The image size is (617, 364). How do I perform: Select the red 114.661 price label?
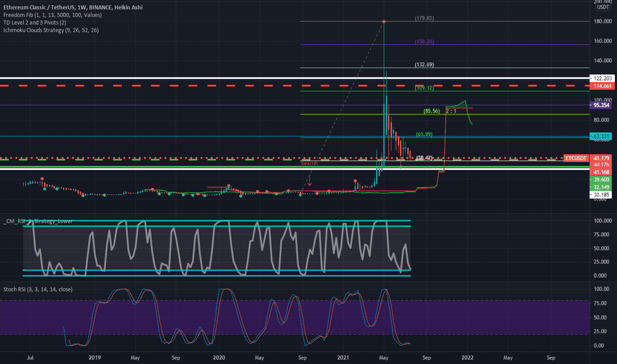coord(602,86)
